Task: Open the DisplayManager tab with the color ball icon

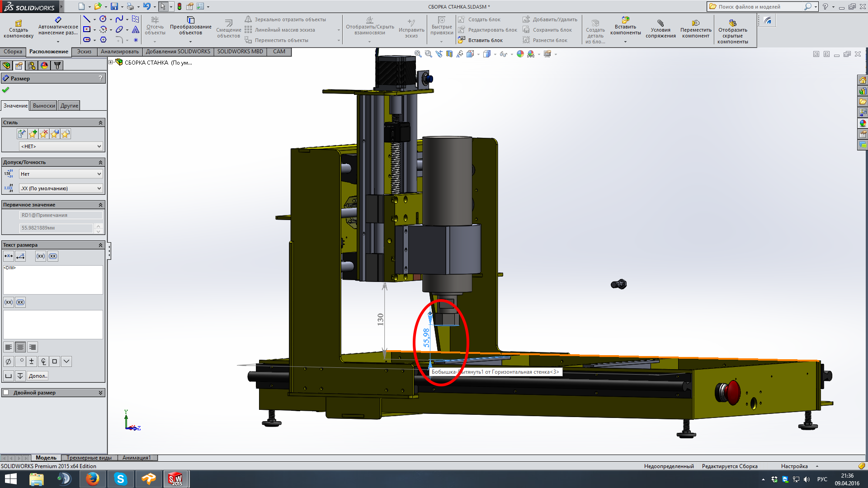Action: (44, 66)
